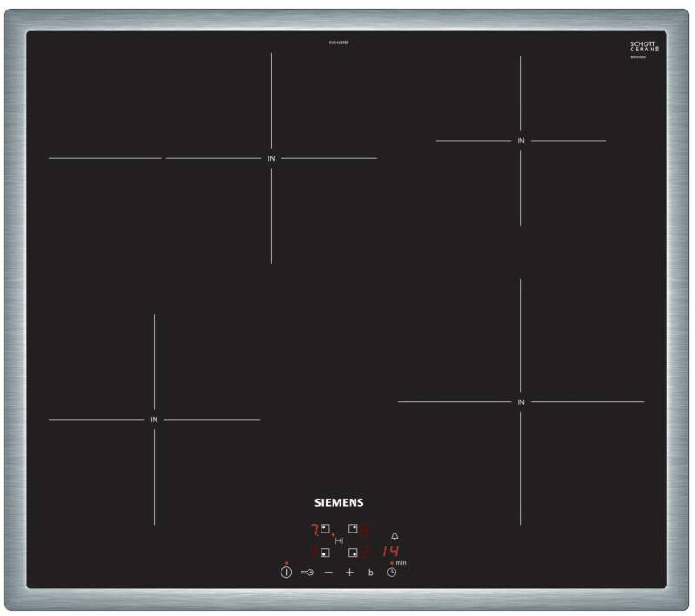Tap the main power on/off symbol

pyautogui.click(x=287, y=573)
